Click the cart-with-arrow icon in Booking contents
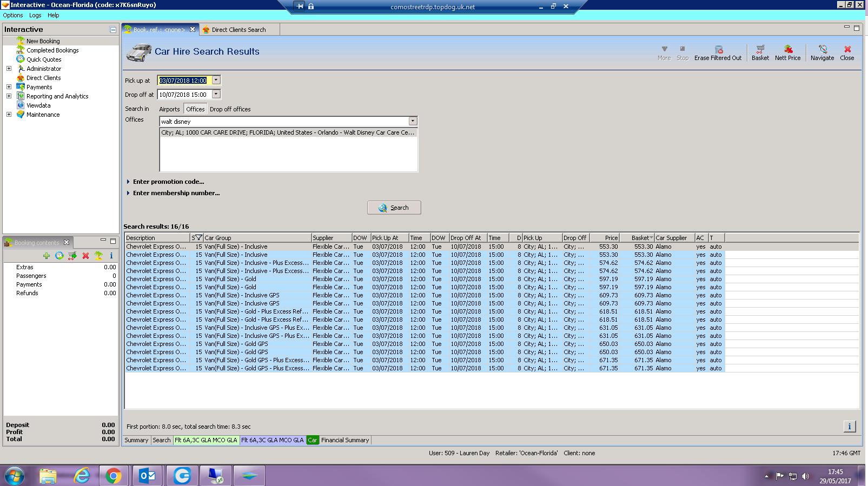 pyautogui.click(x=72, y=256)
